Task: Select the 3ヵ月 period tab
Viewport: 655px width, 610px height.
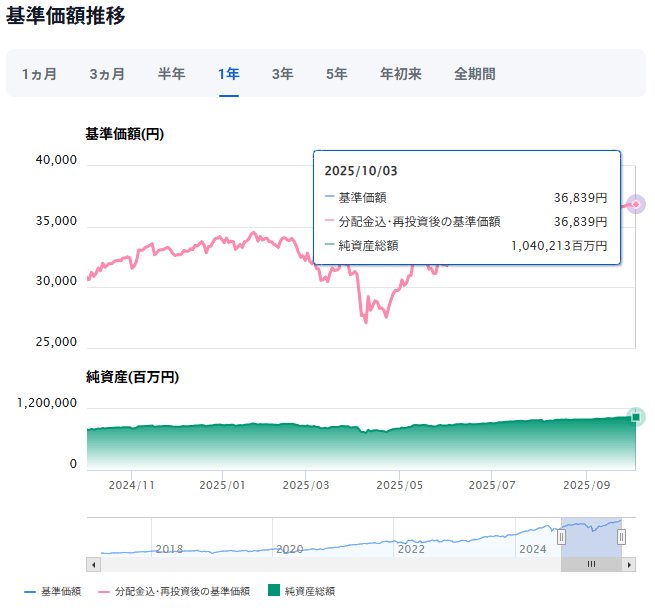Action: [x=107, y=74]
